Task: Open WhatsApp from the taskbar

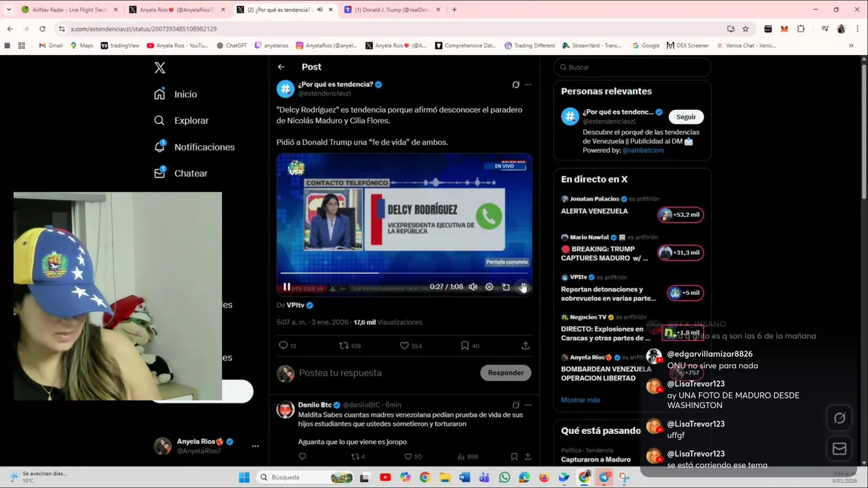Action: point(504,477)
